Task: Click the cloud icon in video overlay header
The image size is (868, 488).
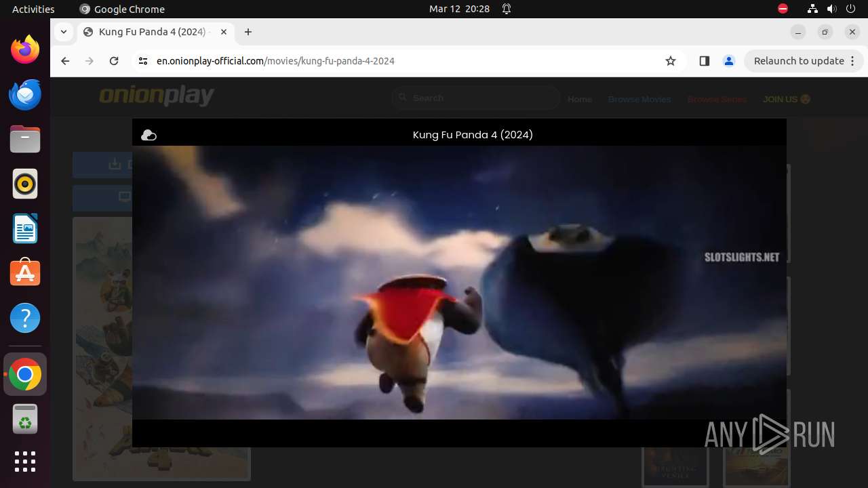Action: pyautogui.click(x=149, y=136)
